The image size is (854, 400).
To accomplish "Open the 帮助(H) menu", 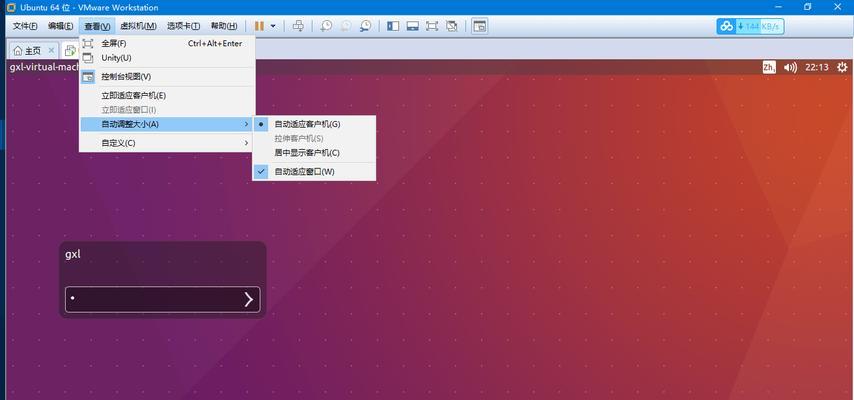I will click(223, 26).
